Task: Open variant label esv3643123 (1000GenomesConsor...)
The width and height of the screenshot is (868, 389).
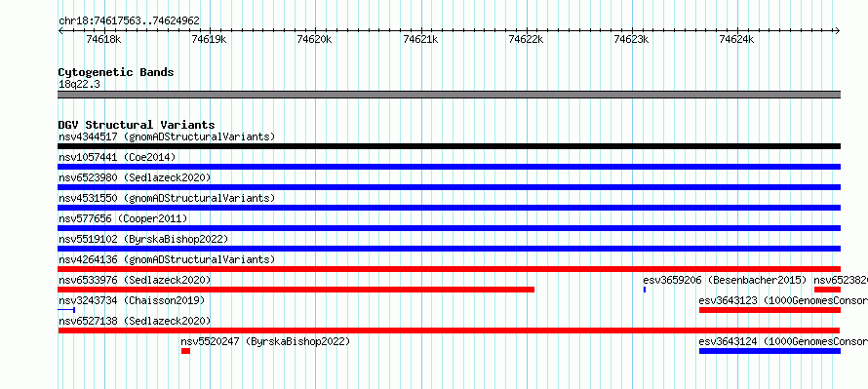Action: pos(783,300)
